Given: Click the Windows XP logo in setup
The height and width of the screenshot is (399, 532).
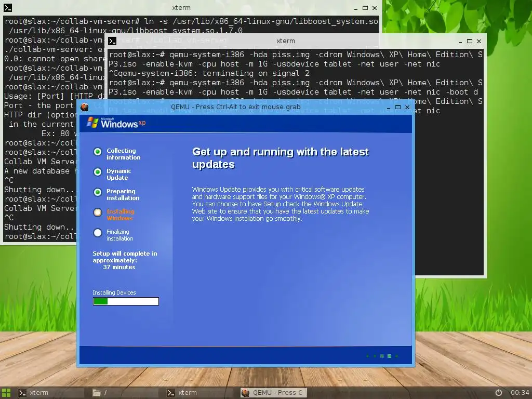Looking at the screenshot, I should (x=116, y=123).
